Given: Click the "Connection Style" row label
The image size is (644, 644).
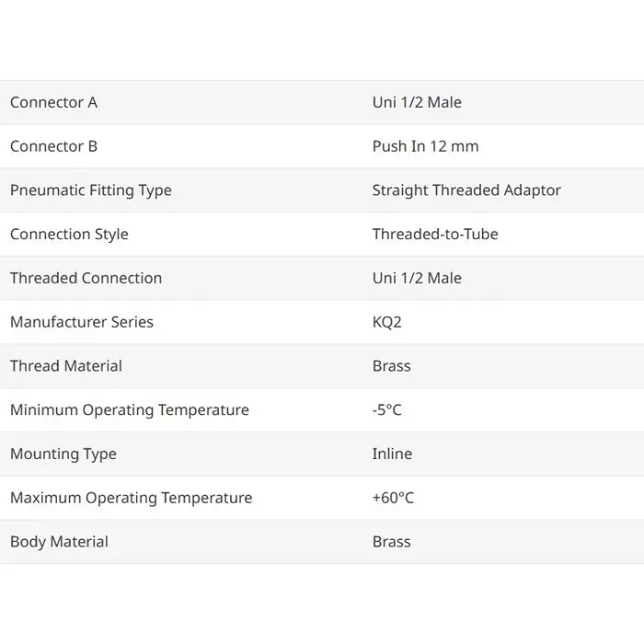Looking at the screenshot, I should (69, 234).
